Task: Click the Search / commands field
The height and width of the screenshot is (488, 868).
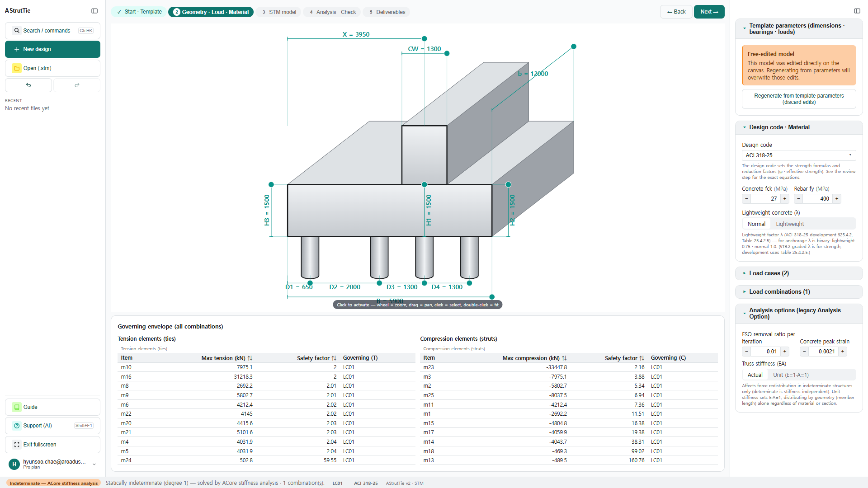Action: click(52, 31)
